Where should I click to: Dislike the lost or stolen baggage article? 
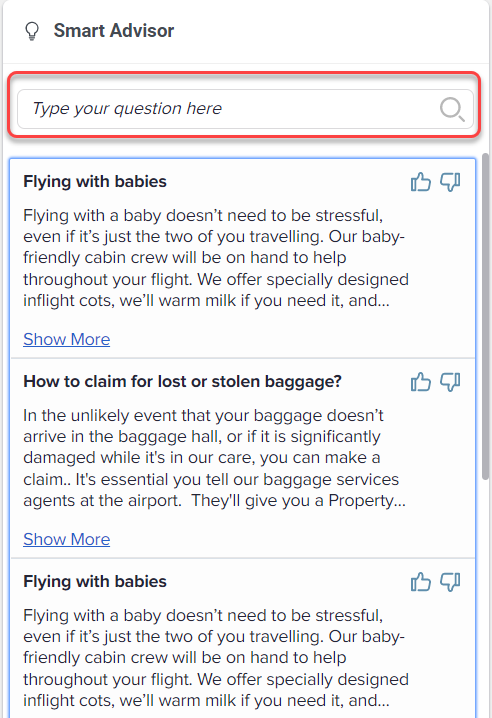click(x=450, y=382)
